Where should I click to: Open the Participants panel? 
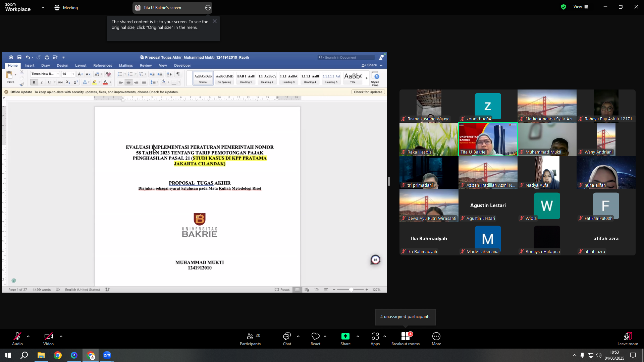[x=250, y=339]
